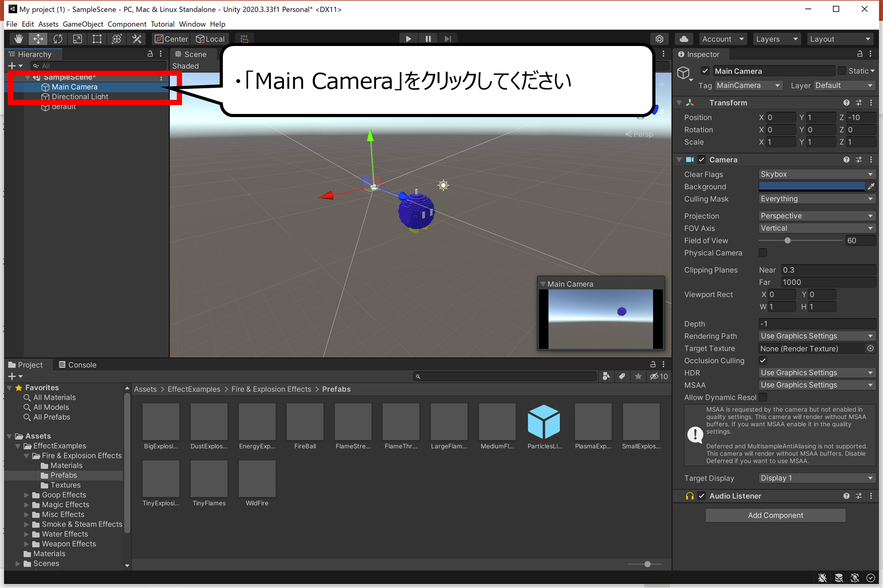Image resolution: width=883 pixels, height=588 pixels.
Task: Open Tag MainCamera dropdown
Action: click(749, 85)
